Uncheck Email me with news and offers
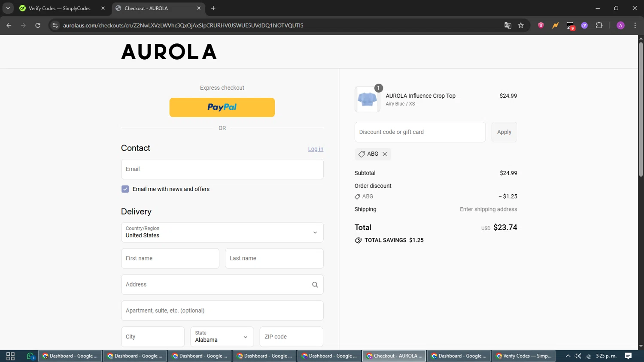The image size is (644, 362). pos(125,189)
